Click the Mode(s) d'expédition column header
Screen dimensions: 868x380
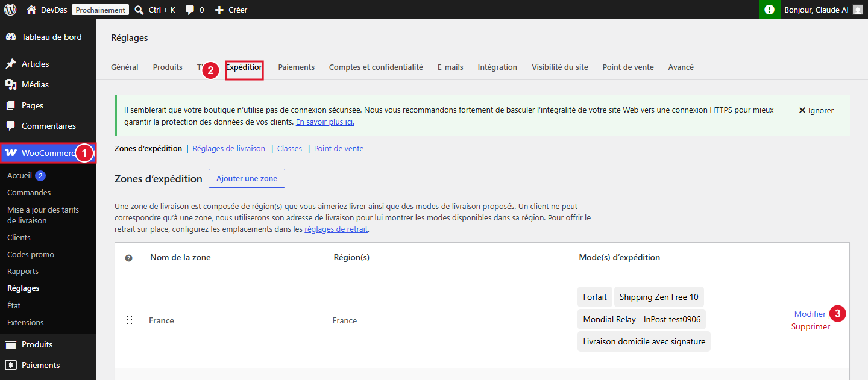point(619,257)
